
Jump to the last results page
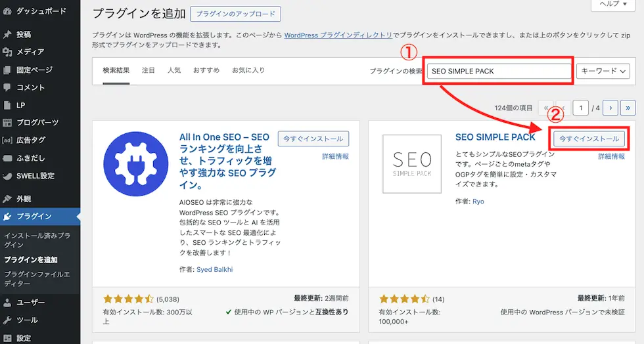(628, 108)
